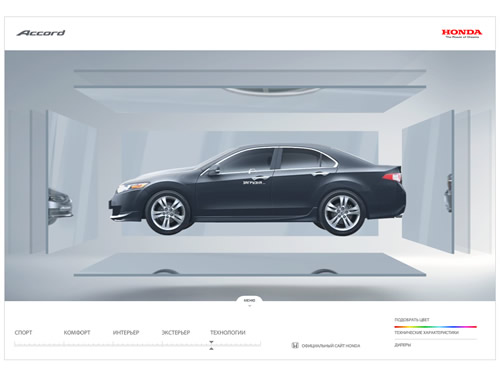Collapse the МЕНЮ tab arrow

click(249, 306)
